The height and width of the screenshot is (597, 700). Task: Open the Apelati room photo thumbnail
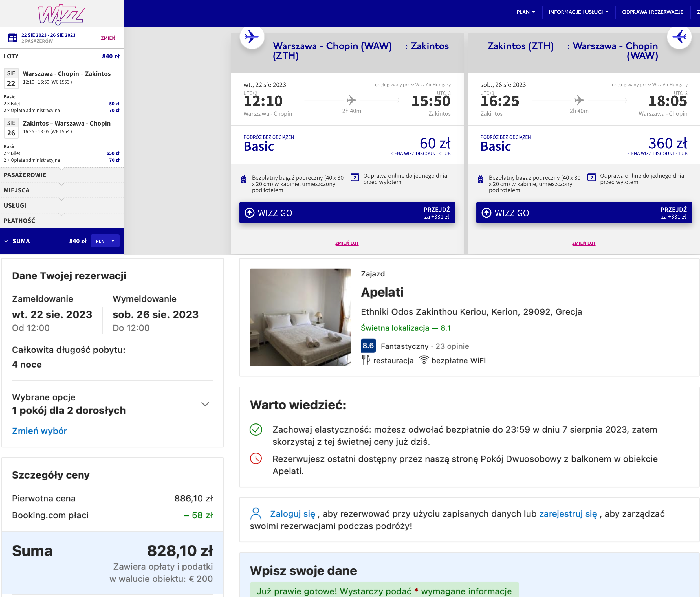point(300,317)
